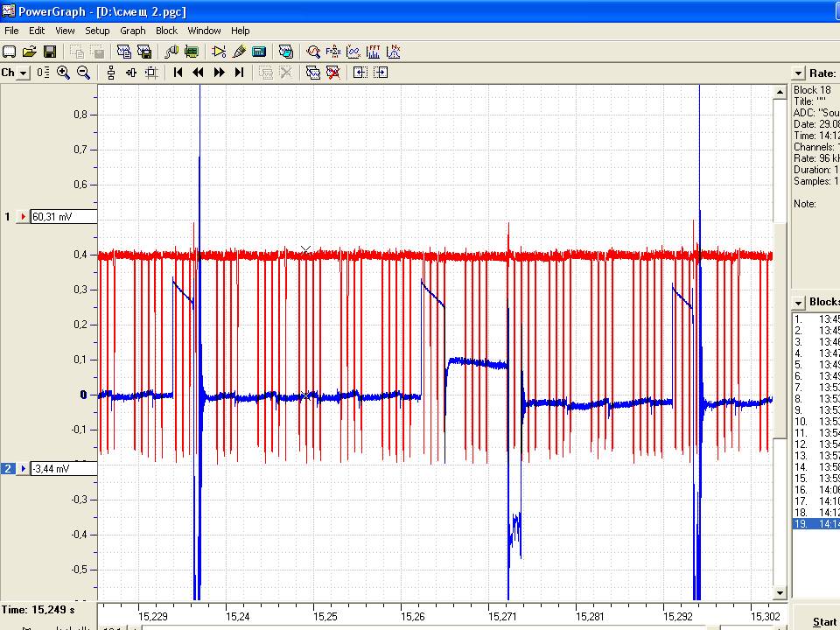The height and width of the screenshot is (630, 840).
Task: Toggle channel 1 red marker arrow
Action: pos(23,216)
